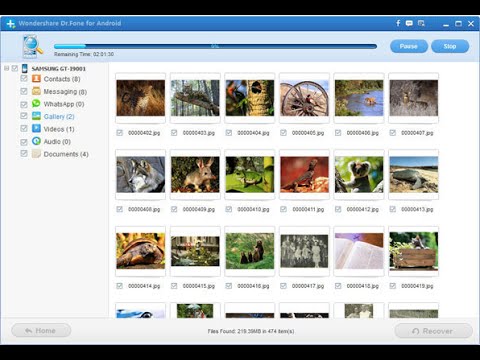Select the open book thumbnail 00000418.jpg

coord(359,251)
